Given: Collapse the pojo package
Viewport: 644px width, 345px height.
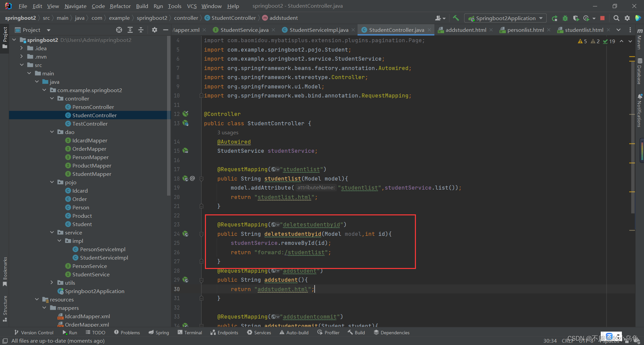Looking at the screenshot, I should (52, 182).
